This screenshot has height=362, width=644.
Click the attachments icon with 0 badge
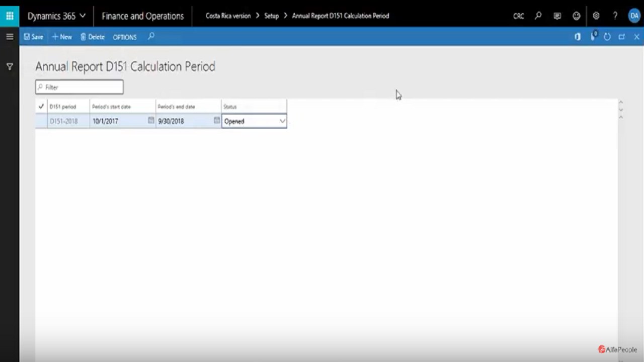coord(594,36)
